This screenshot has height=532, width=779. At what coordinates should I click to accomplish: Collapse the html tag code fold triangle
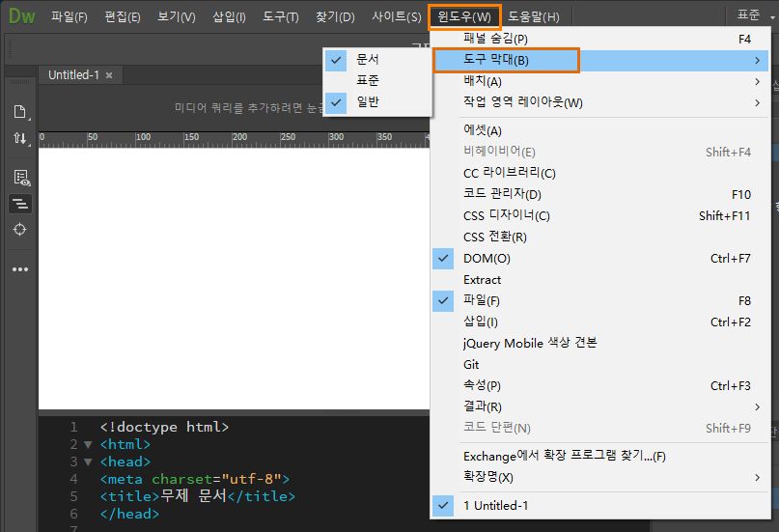coord(88,444)
